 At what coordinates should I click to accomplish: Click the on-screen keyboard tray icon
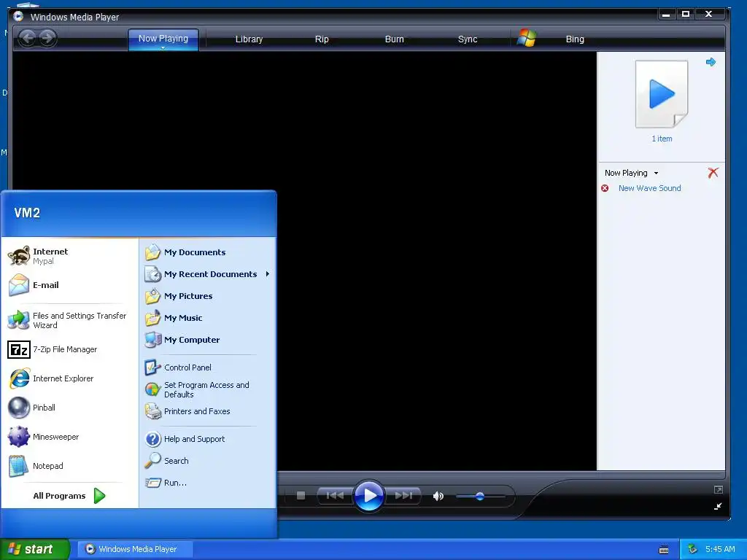pos(664,550)
